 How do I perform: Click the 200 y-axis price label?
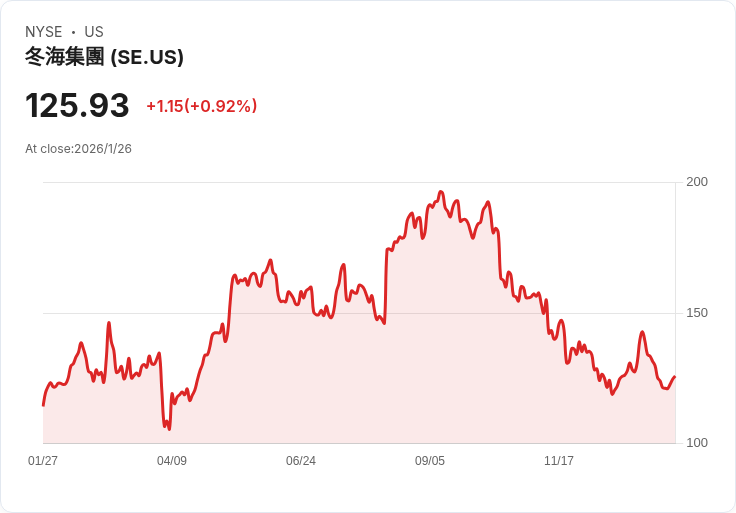pyautogui.click(x=697, y=182)
